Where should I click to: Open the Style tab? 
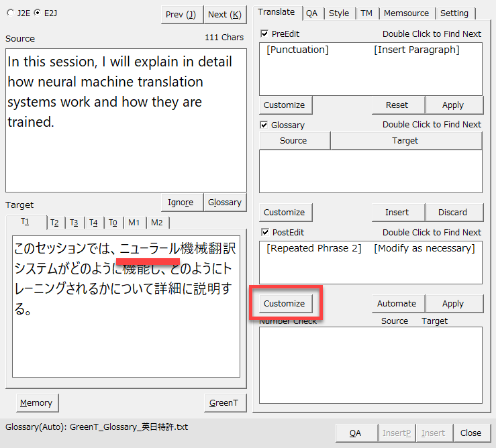tap(338, 13)
